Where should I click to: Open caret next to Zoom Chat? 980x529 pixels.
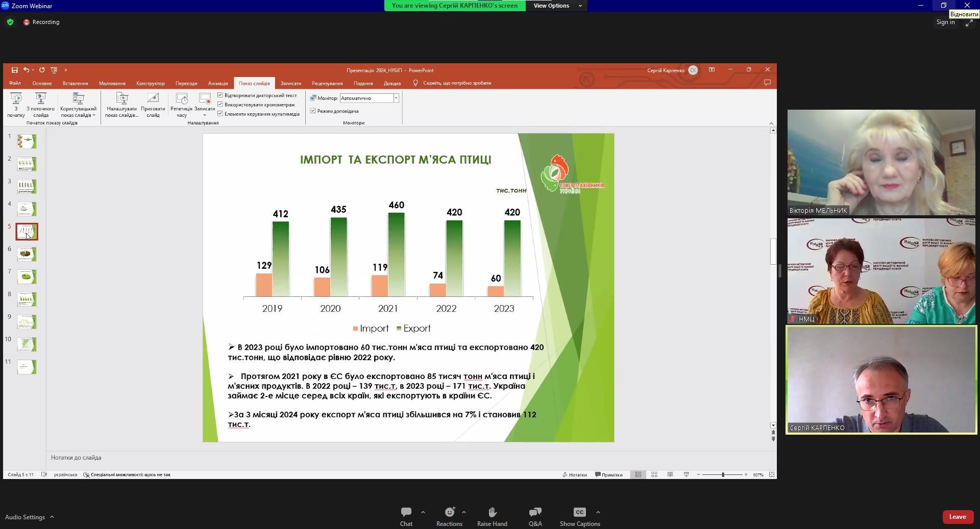[423, 512]
